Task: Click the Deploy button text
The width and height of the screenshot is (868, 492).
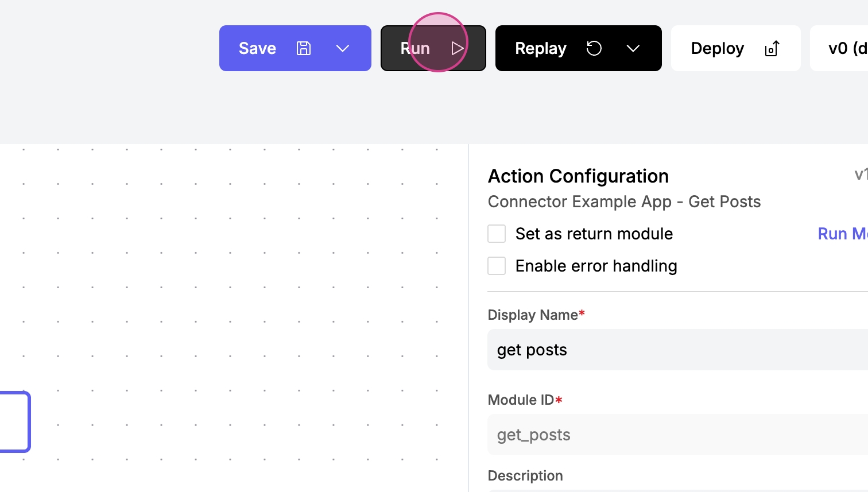Action: tap(717, 48)
